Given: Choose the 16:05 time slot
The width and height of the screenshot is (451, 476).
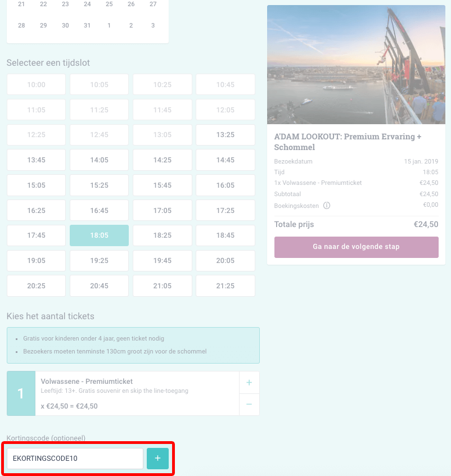Looking at the screenshot, I should point(225,185).
